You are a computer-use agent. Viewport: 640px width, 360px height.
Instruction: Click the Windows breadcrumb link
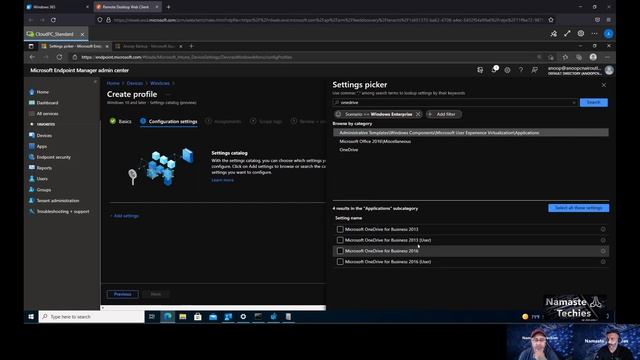pos(160,83)
